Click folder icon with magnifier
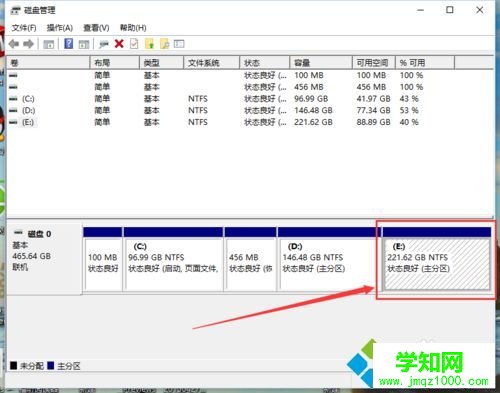Viewport: 500px width, 393px height. pos(165,44)
